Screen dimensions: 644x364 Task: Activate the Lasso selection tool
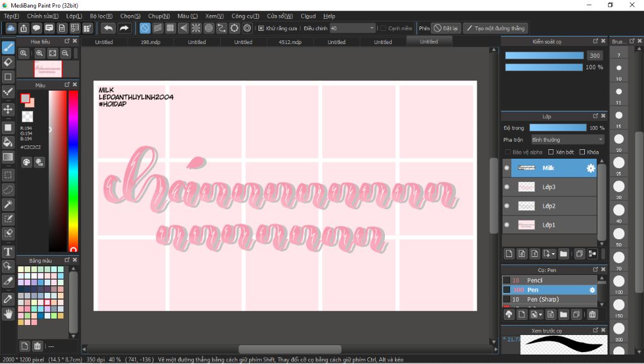point(8,190)
